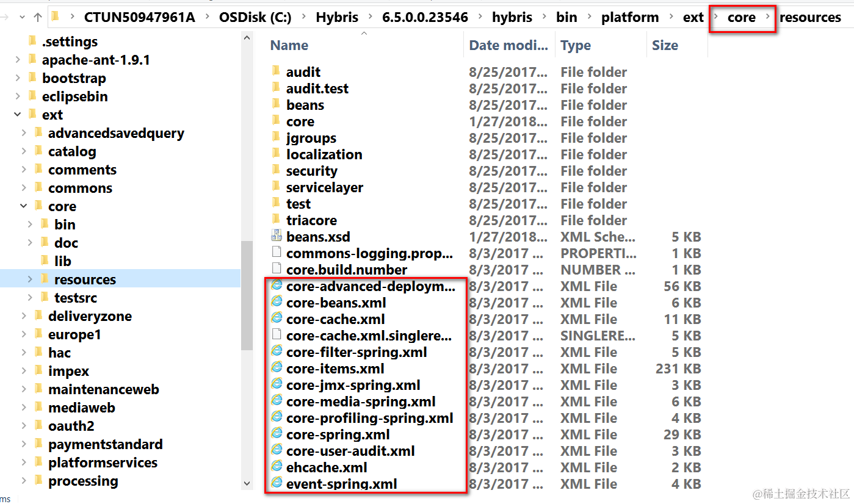854x504 pixels.
Task: Click the core-jmx-spring.xml file icon
Action: click(x=277, y=384)
